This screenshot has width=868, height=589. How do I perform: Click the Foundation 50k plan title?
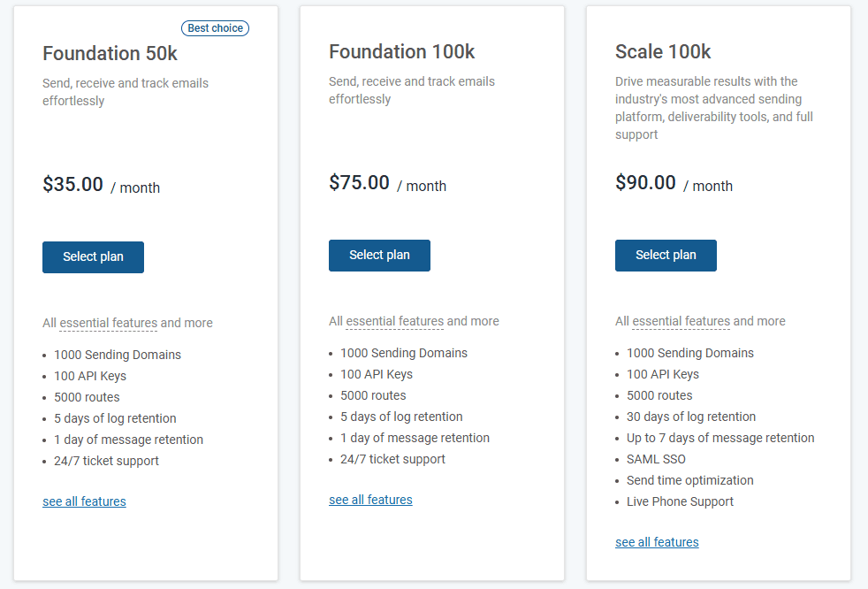(x=110, y=54)
